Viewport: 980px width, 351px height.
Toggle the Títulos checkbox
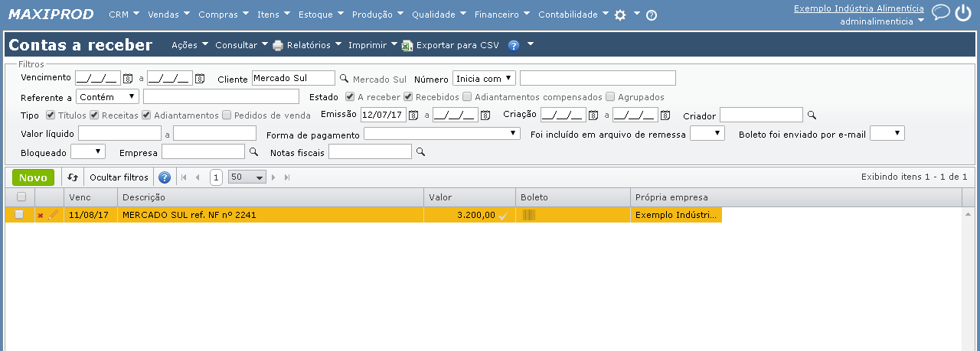[x=51, y=115]
